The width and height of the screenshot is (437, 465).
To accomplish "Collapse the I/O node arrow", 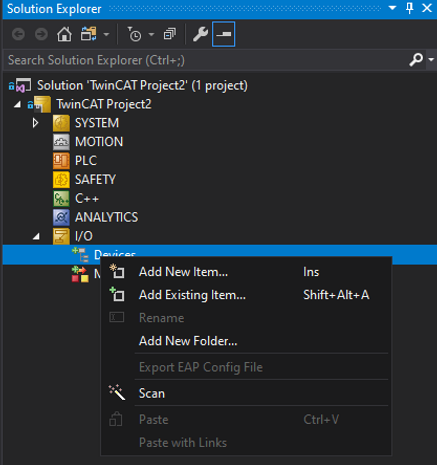I will tap(36, 236).
